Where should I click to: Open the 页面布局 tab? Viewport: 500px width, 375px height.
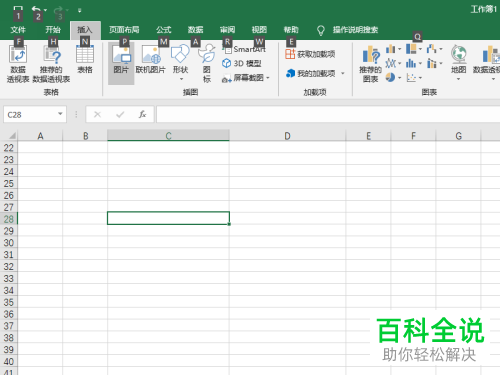click(x=124, y=30)
